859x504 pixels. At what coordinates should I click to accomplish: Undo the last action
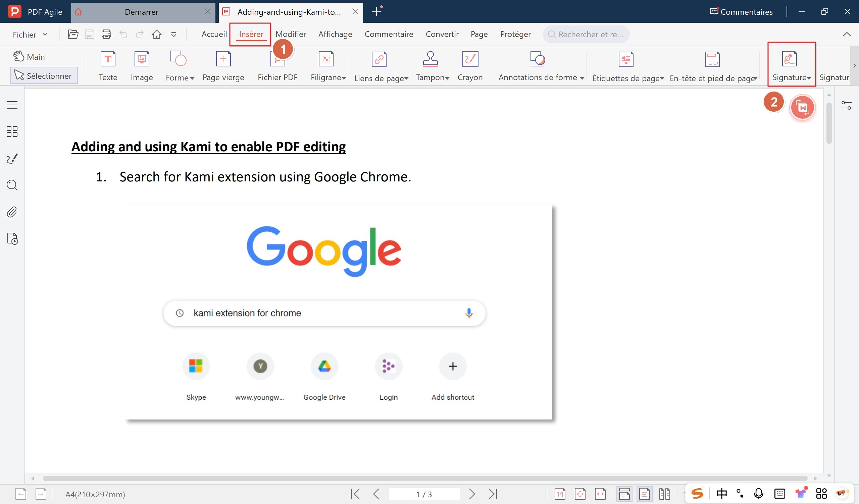tap(123, 35)
